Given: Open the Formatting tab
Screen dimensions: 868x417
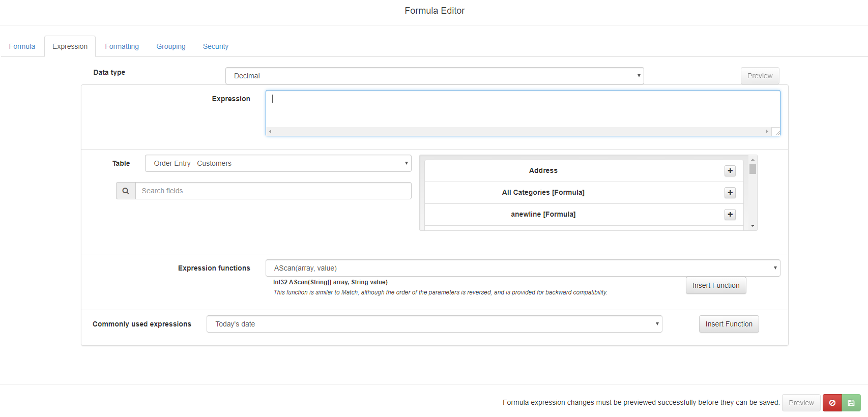Looking at the screenshot, I should click(122, 46).
